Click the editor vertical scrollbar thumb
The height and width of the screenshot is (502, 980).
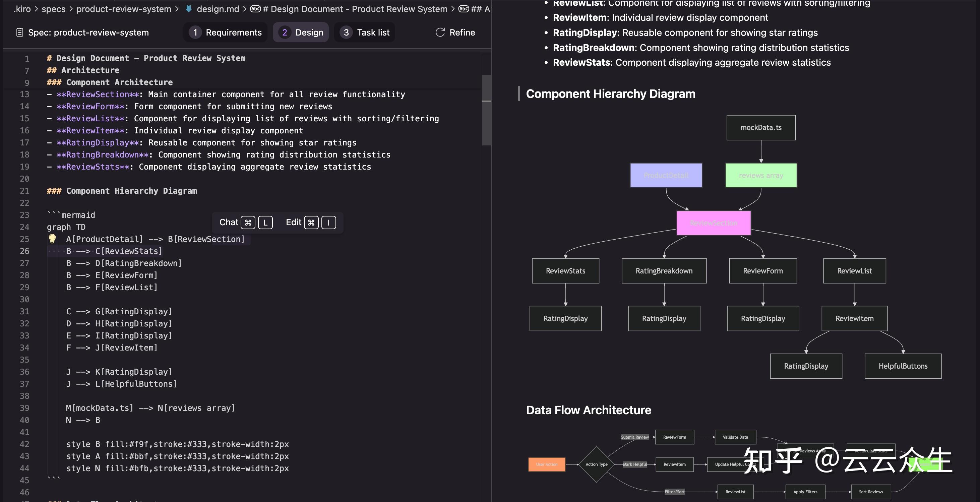(x=487, y=110)
